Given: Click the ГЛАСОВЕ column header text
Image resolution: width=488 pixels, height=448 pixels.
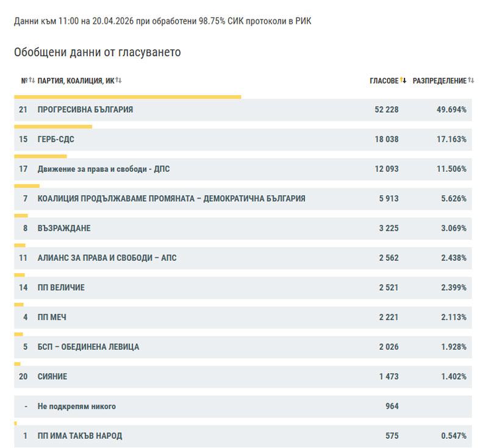Looking at the screenshot, I should [384, 80].
